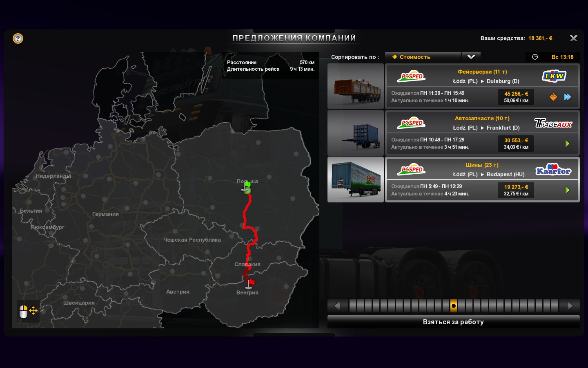The width and height of the screenshot is (588, 368).
Task: Click green arrow on Шины job
Action: (x=567, y=190)
